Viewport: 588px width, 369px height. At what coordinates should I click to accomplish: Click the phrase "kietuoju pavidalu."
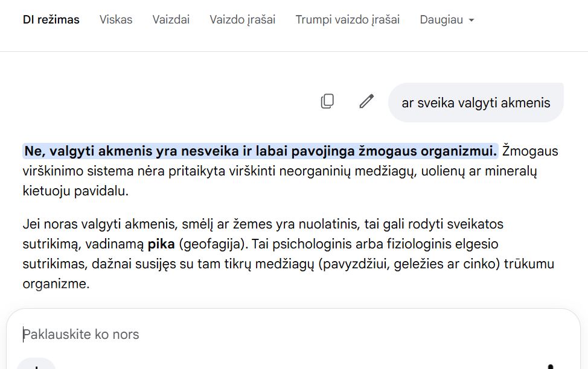tap(75, 191)
